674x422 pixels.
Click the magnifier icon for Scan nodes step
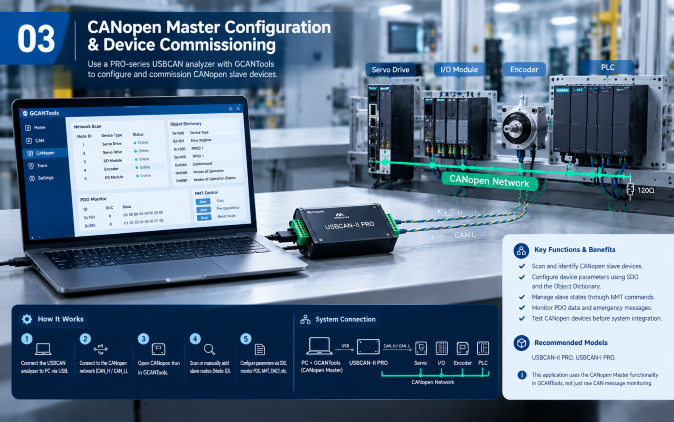(x=209, y=349)
